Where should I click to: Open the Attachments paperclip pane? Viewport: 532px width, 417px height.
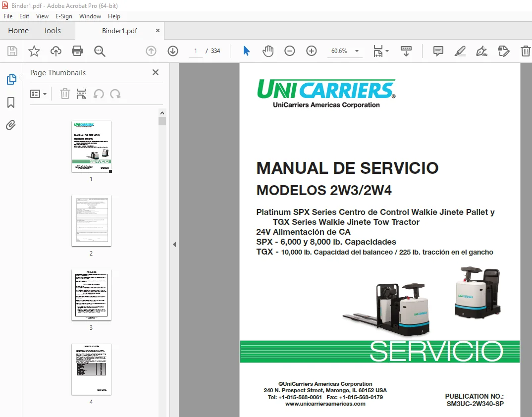click(11, 125)
